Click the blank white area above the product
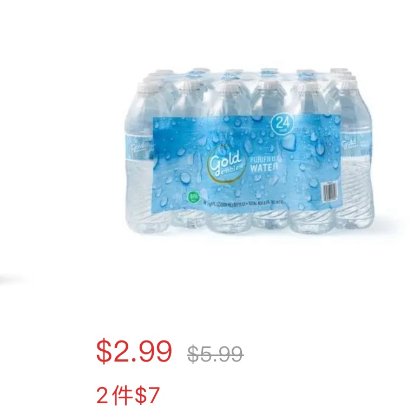This screenshot has height=420, width=420. (x=210, y=32)
